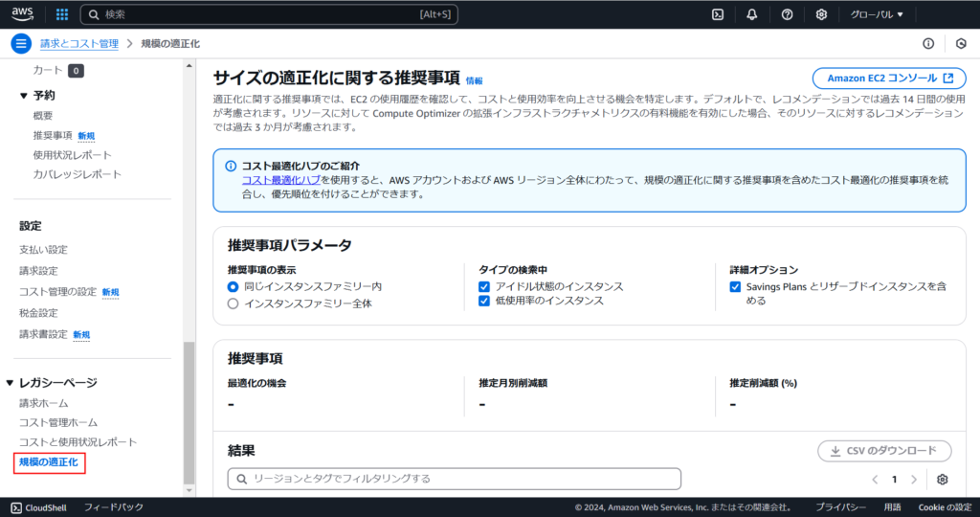This screenshot has width=980, height=517.
Task: Open the info panel icon in breadcrumb bar
Action: click(928, 44)
